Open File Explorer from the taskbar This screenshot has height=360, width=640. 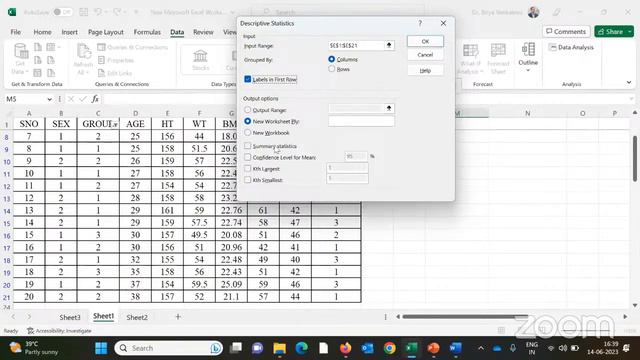[x=280, y=348]
